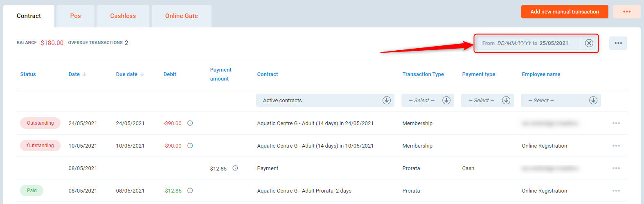
Task: Open row actions for Cash payment row
Action: click(616, 168)
